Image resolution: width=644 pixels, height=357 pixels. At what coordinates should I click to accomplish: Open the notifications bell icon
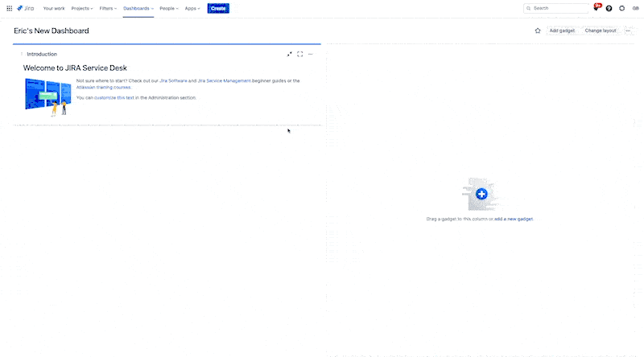597,8
